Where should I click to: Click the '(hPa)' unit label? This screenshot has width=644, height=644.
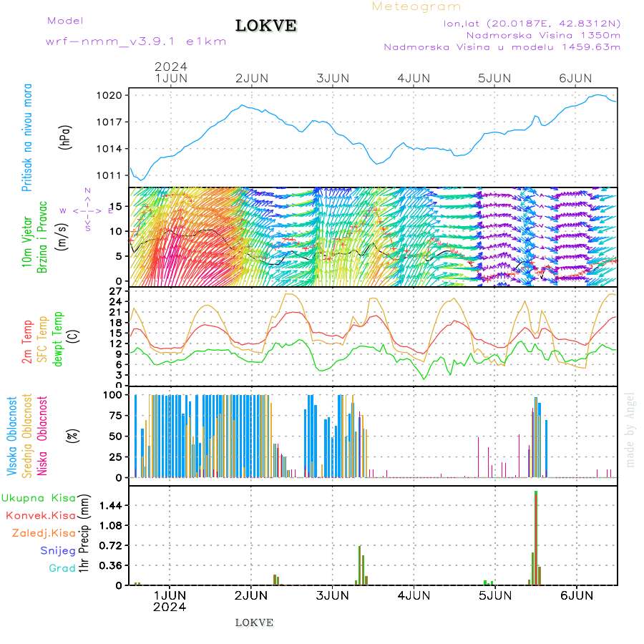click(65, 137)
